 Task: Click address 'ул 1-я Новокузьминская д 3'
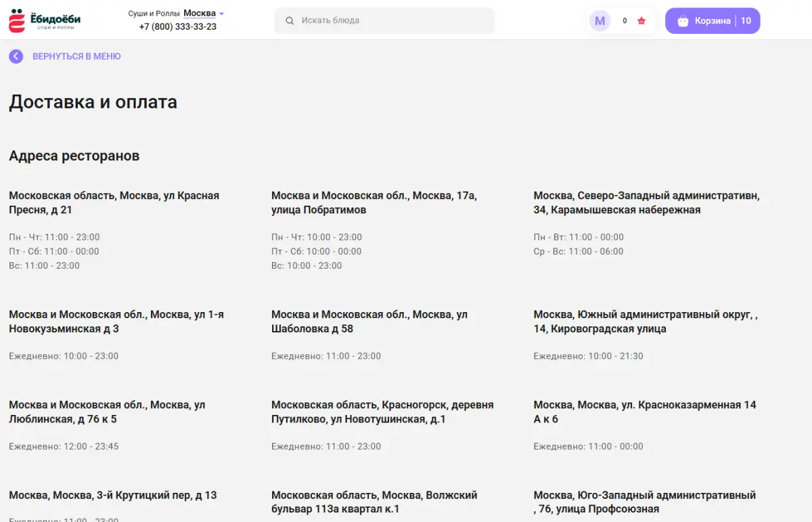tap(116, 322)
